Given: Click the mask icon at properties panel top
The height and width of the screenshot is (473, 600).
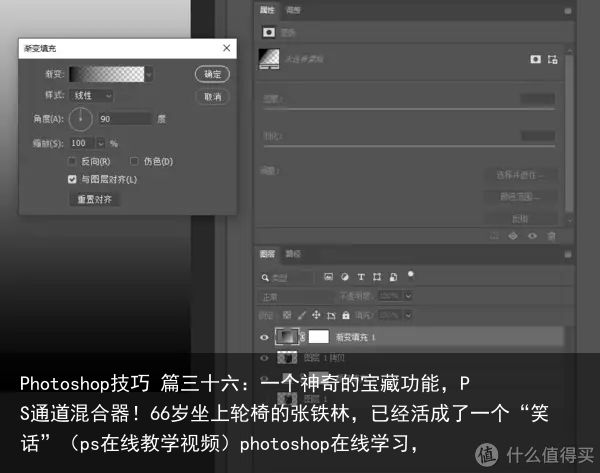Looking at the screenshot, I should [269, 32].
